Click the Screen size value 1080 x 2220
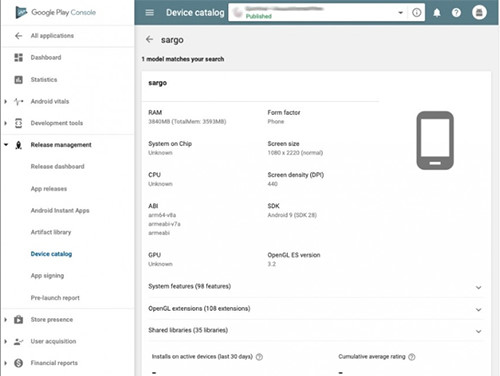Image resolution: width=500 pixels, height=376 pixels. point(295,153)
